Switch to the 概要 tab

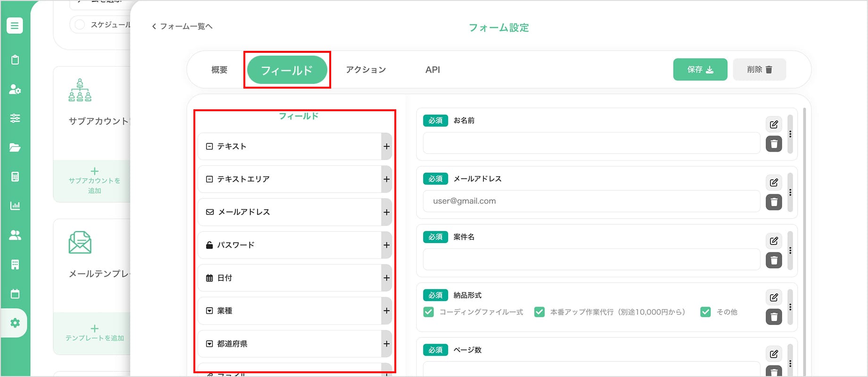pyautogui.click(x=219, y=70)
